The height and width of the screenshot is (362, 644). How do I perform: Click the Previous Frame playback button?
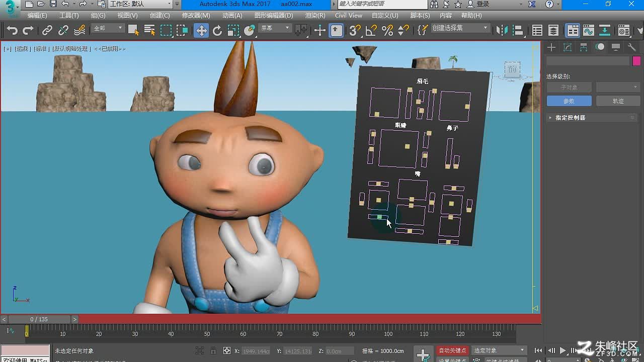pyautogui.click(x=551, y=350)
